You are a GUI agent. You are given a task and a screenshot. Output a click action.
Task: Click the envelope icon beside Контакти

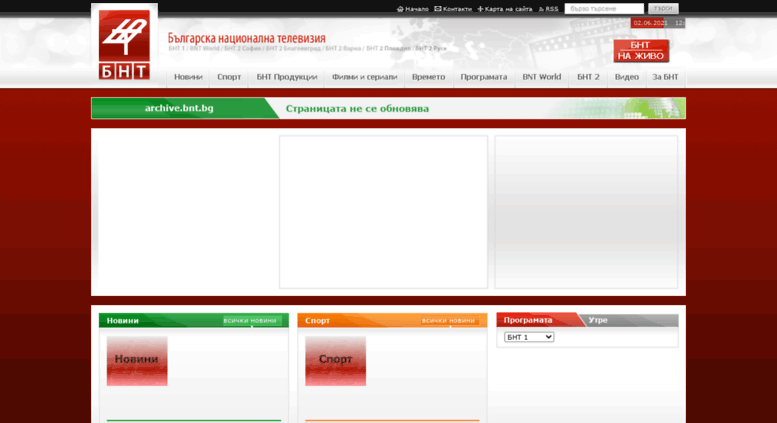click(438, 9)
